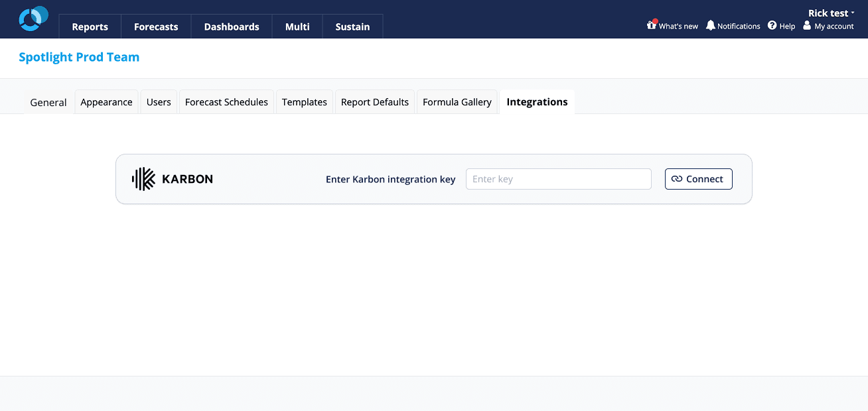Open the Multi menu
This screenshot has height=411, width=868.
pos(297,27)
